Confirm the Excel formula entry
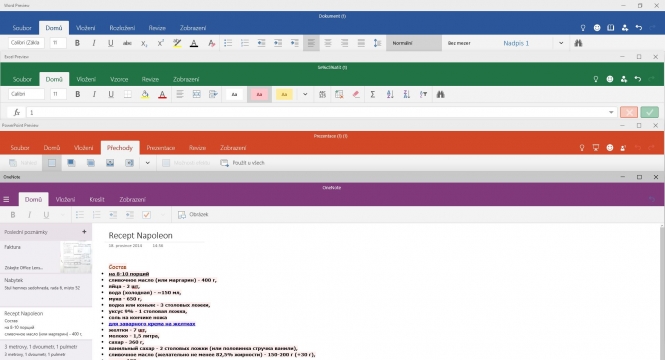Screen dimensions: 665x360 (x=649, y=112)
